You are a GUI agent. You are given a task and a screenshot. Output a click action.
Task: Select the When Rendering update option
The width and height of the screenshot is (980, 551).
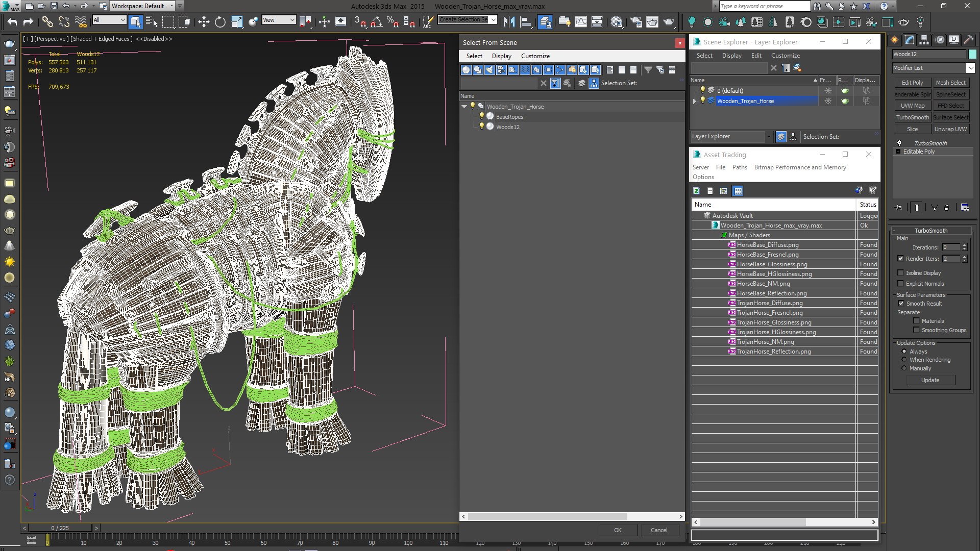pos(904,360)
